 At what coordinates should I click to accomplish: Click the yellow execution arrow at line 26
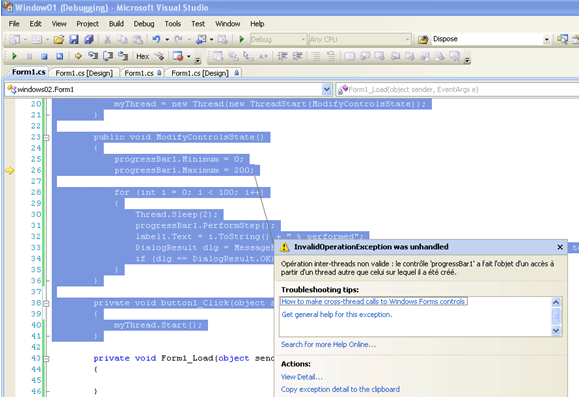pos(10,171)
